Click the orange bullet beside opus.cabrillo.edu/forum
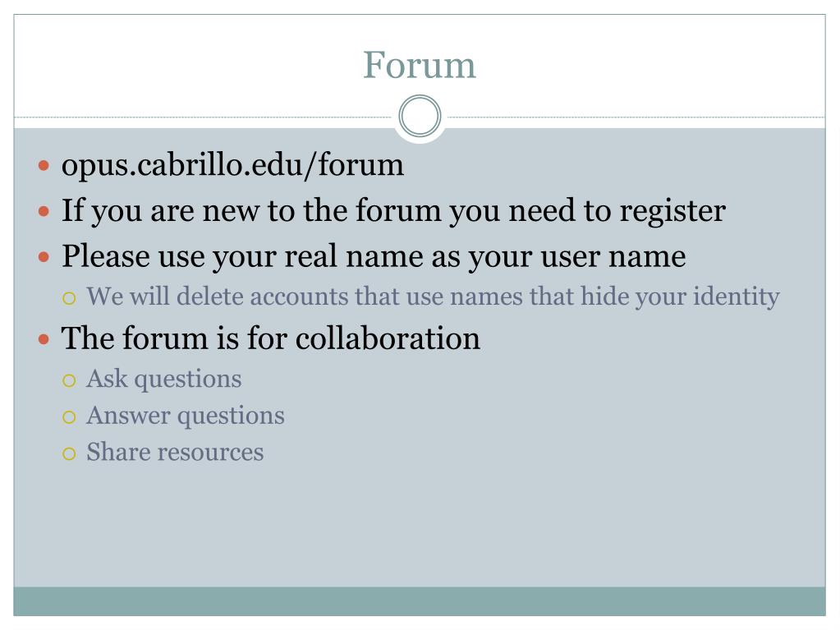The width and height of the screenshot is (840, 630). [x=44, y=166]
